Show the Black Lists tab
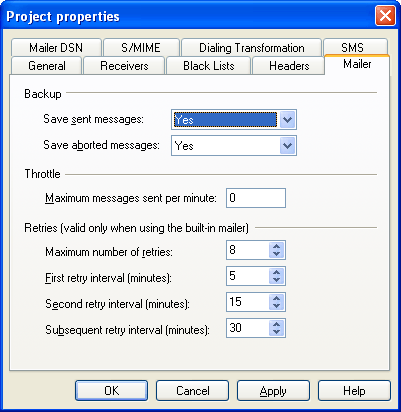Screen dimensions: 401x412 [x=209, y=66]
